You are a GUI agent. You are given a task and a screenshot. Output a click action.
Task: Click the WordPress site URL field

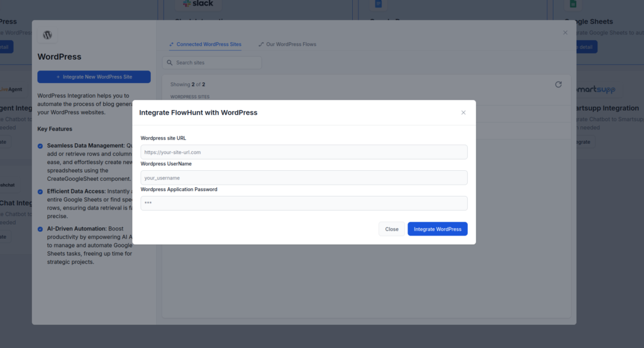pos(304,152)
